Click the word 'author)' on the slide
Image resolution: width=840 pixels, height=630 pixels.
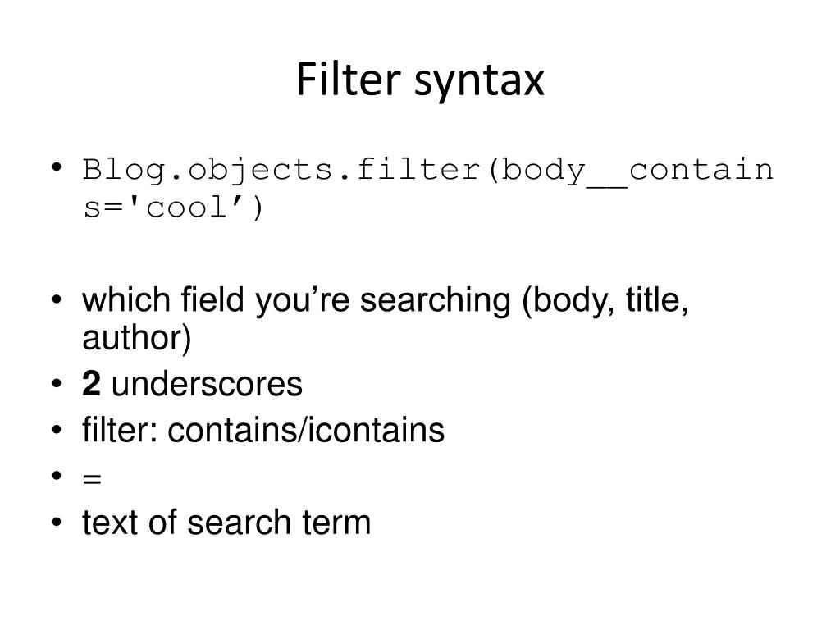pyautogui.click(x=137, y=337)
